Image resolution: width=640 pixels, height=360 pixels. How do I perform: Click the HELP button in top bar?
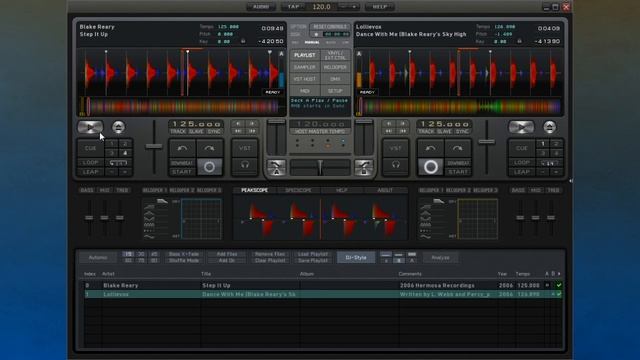point(380,7)
